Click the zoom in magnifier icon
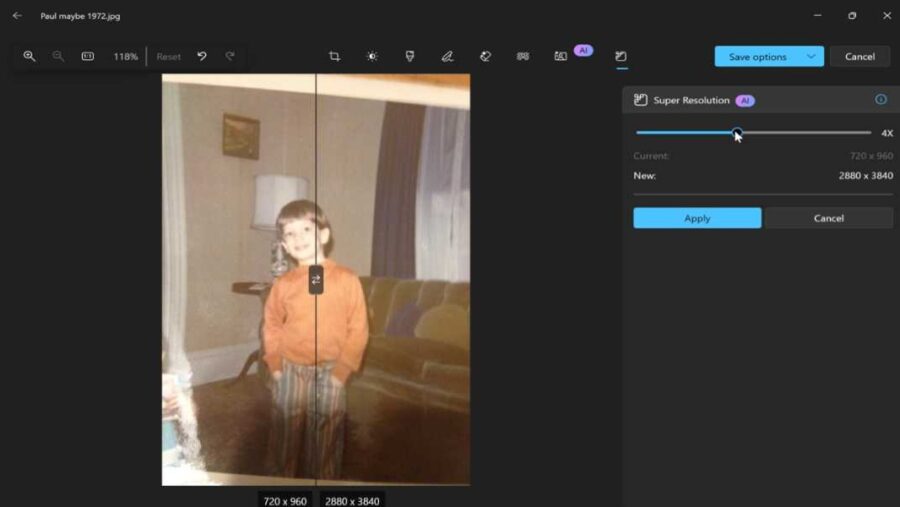Screen dimensions: 900x507 (x=29, y=57)
